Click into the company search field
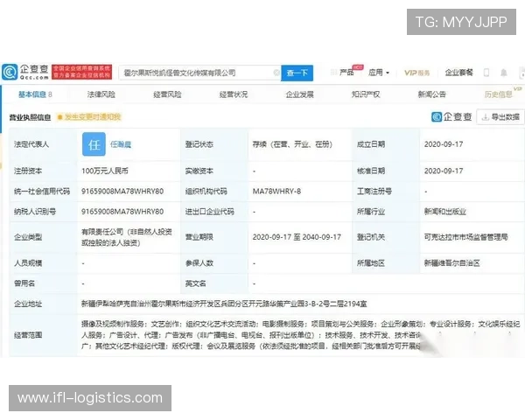 point(198,73)
